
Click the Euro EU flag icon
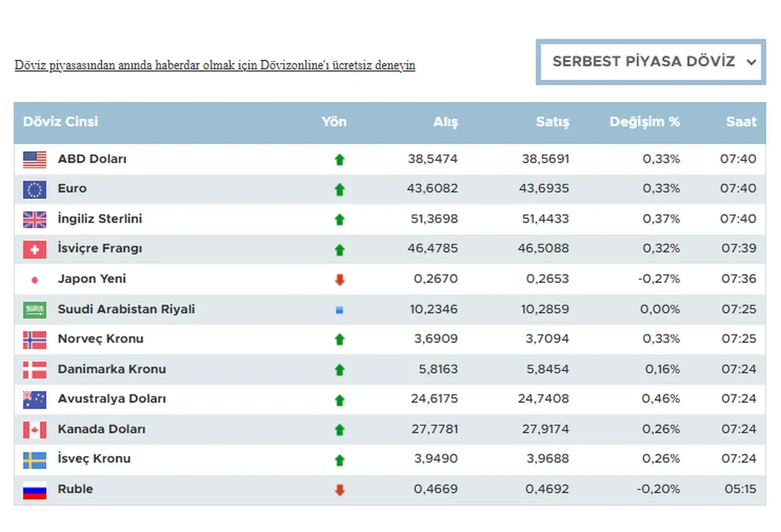(x=35, y=190)
